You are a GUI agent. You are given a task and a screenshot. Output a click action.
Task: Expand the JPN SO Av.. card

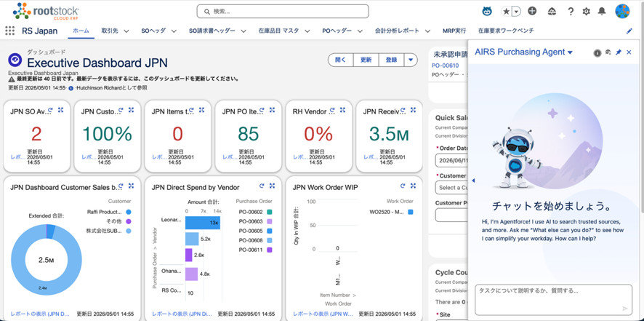61,110
